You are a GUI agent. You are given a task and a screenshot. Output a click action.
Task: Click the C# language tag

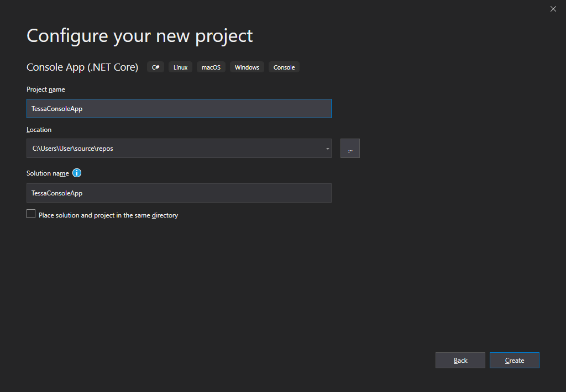(x=155, y=67)
